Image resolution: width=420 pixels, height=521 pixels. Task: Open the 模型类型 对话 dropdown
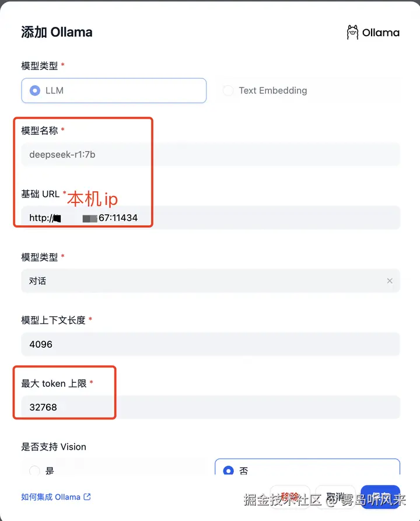[204, 281]
